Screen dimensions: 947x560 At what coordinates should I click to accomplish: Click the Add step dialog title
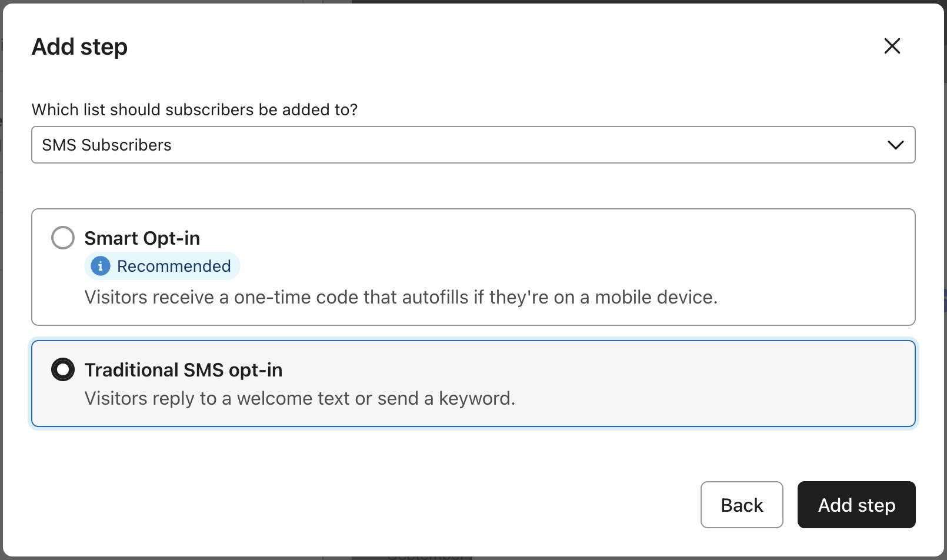79,46
